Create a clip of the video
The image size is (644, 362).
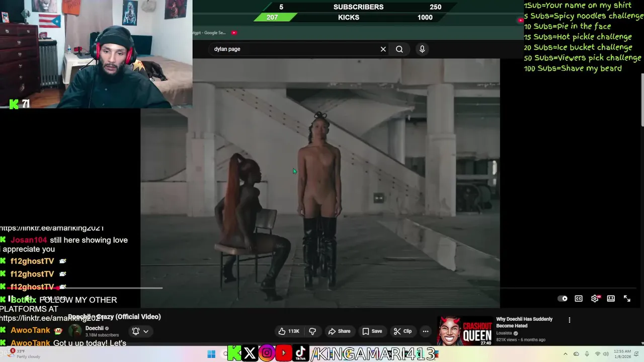403,331
